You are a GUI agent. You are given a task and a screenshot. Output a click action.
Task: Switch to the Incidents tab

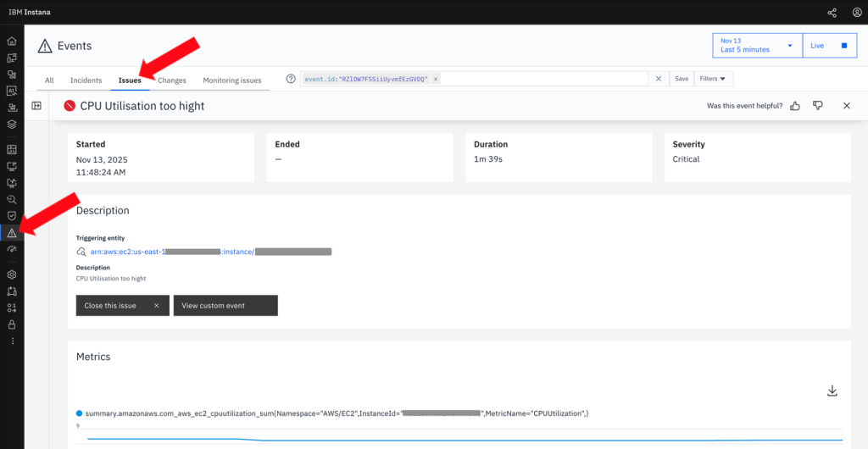tap(86, 80)
